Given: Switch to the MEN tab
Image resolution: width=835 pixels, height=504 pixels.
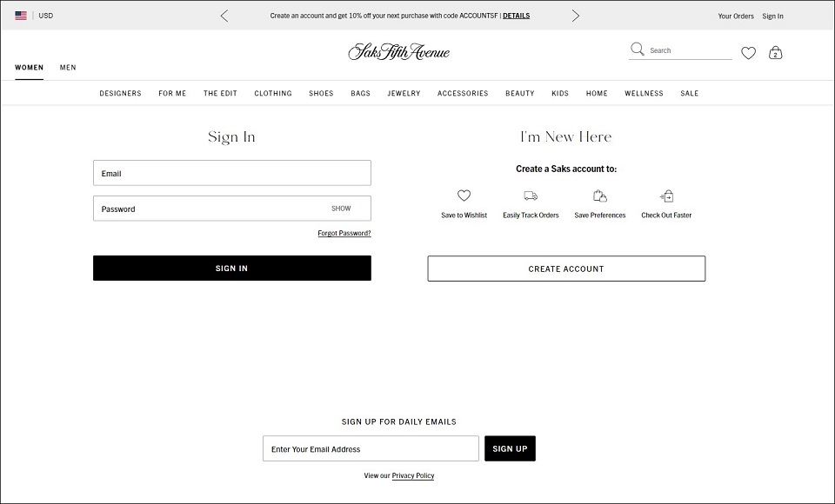Looking at the screenshot, I should (x=68, y=68).
